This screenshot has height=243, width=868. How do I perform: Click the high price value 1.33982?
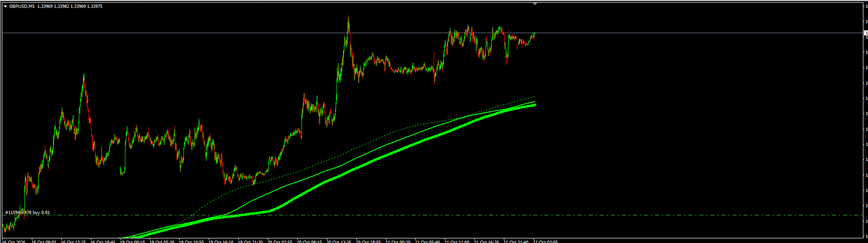point(62,6)
